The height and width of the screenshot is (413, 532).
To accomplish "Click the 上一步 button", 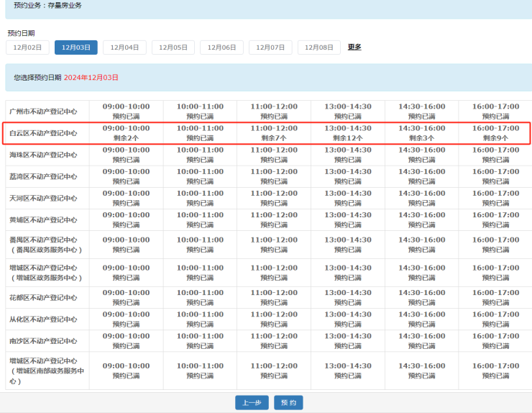I will [x=252, y=402].
